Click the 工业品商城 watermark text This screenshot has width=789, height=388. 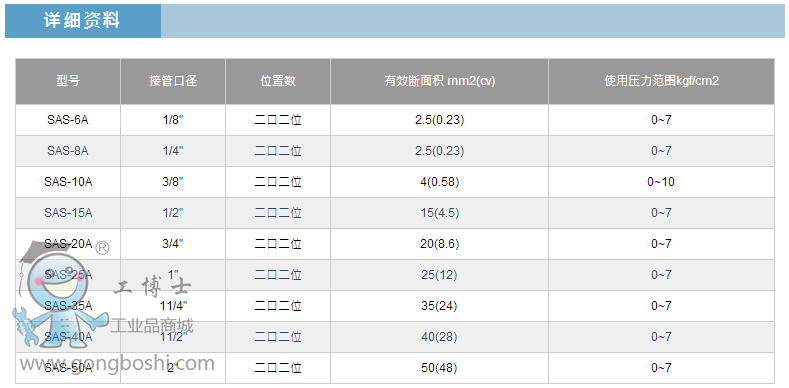[152, 326]
